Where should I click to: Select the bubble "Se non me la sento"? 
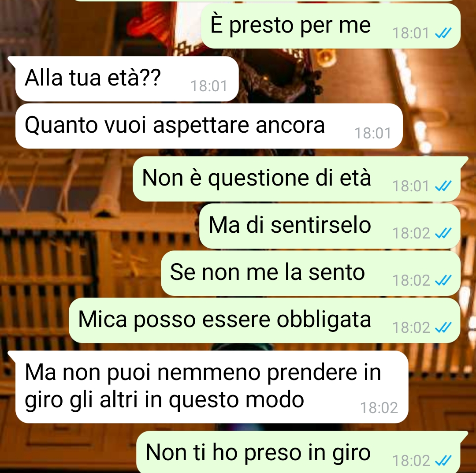pos(311,273)
